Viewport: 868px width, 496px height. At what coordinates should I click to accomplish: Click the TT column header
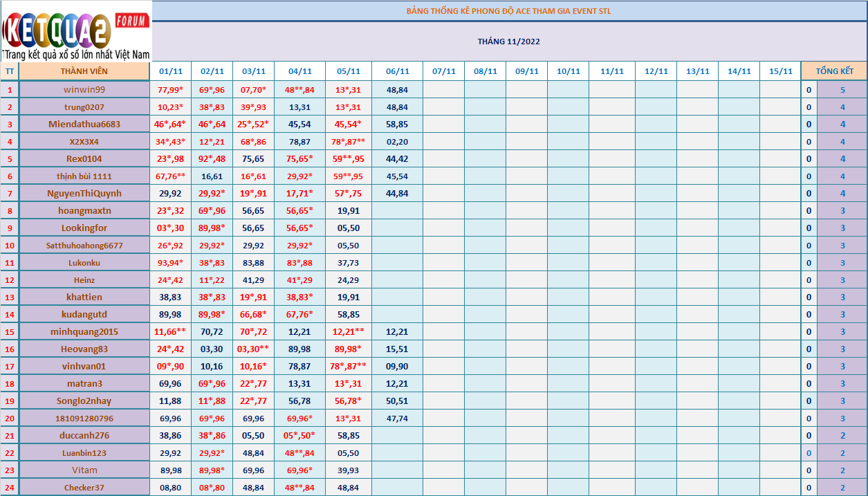click(10, 71)
